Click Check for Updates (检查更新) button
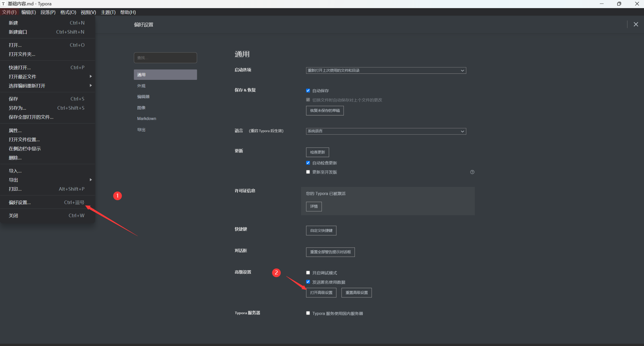This screenshot has height=346, width=644. (317, 152)
